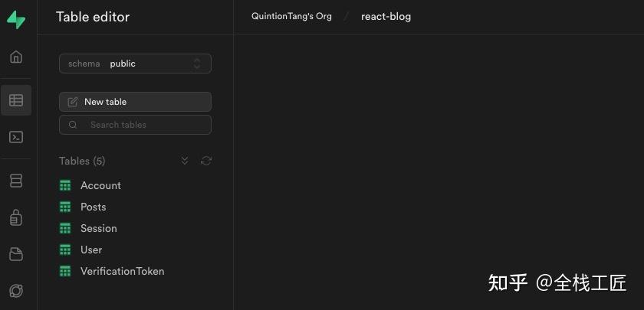The height and width of the screenshot is (310, 644).
Task: Open the Account table
Action: pos(100,185)
